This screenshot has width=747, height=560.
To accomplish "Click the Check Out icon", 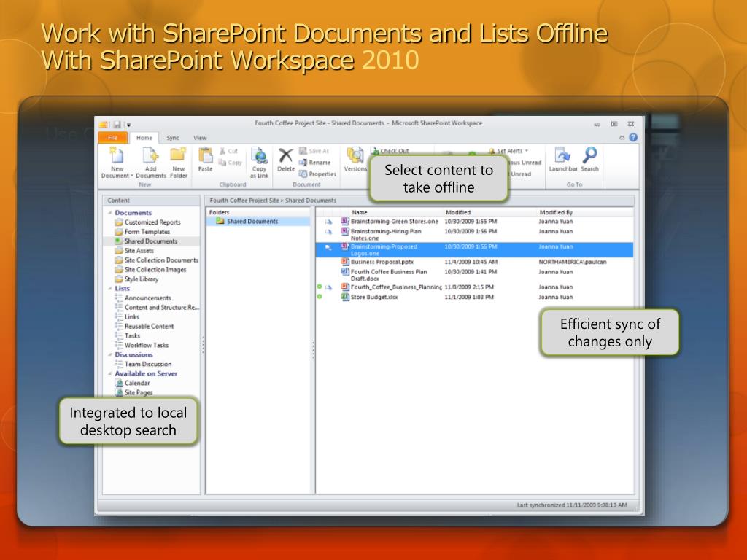I will pos(374,150).
